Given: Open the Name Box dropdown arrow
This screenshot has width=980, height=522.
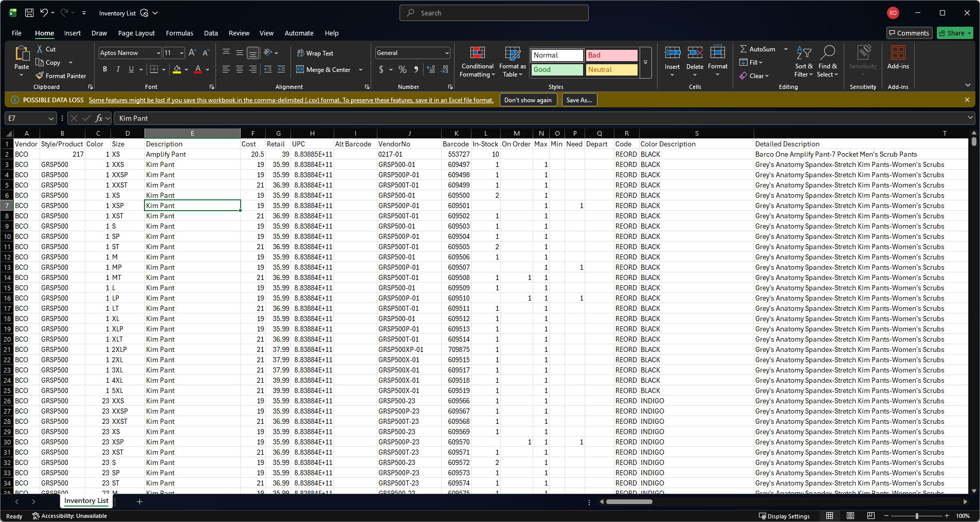Looking at the screenshot, I should 51,118.
